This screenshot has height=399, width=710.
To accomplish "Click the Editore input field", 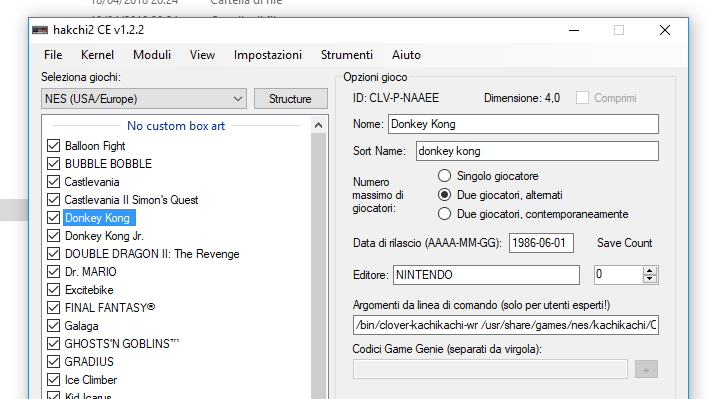I will coord(486,275).
